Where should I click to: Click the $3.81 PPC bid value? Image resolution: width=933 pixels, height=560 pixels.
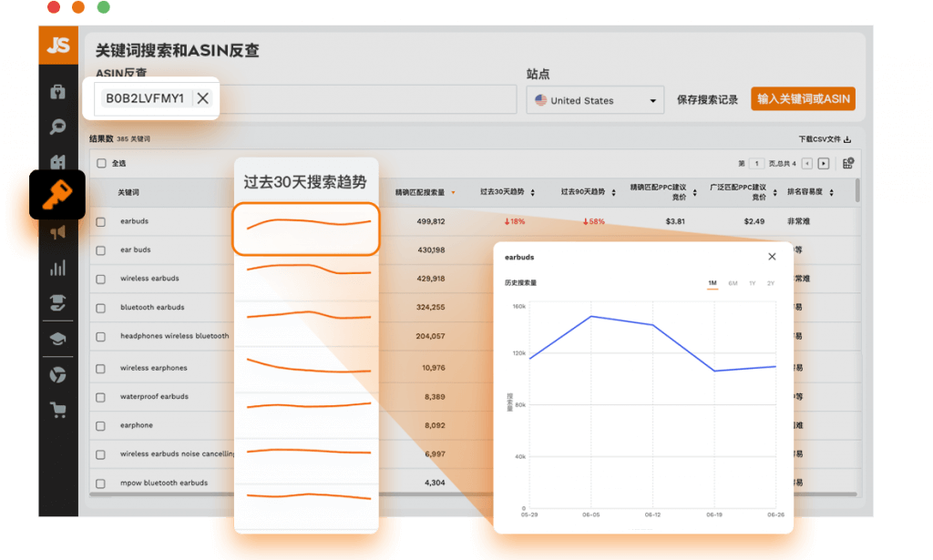point(675,221)
